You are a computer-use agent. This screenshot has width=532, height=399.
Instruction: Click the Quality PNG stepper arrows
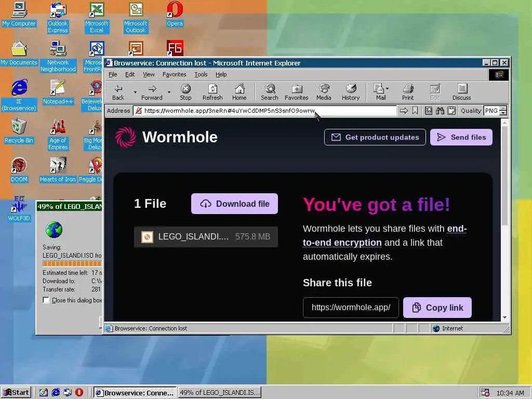503,111
